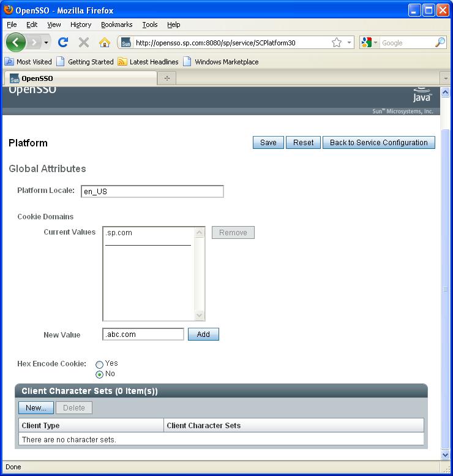The height and width of the screenshot is (476, 453).
Task: Click the New Value input field
Action: click(x=143, y=334)
